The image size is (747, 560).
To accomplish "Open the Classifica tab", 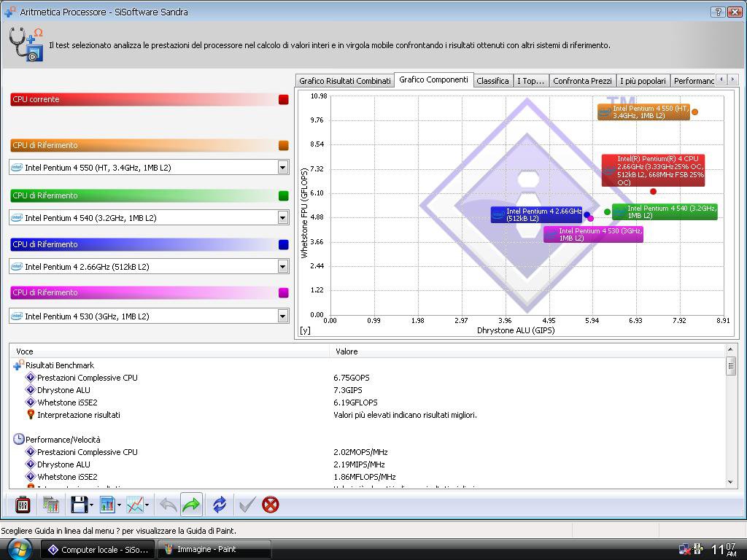I will click(x=492, y=81).
